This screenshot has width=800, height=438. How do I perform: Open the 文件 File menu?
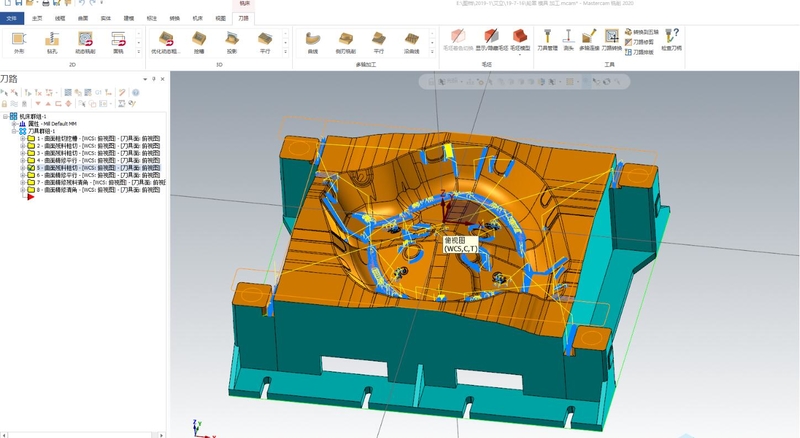(12, 18)
